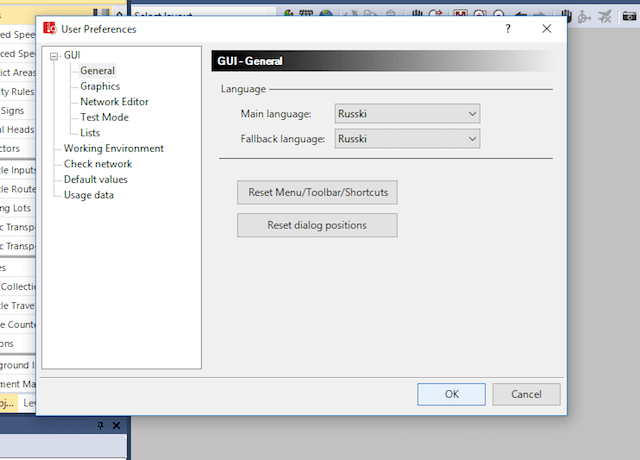Go to Working Environment settings
This screenshot has width=640, height=460.
(114, 148)
